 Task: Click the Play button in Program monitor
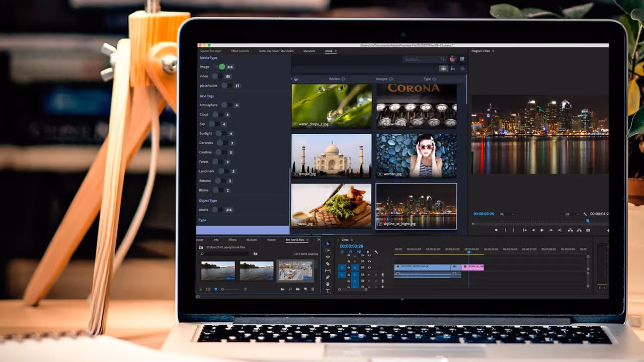[x=542, y=230]
